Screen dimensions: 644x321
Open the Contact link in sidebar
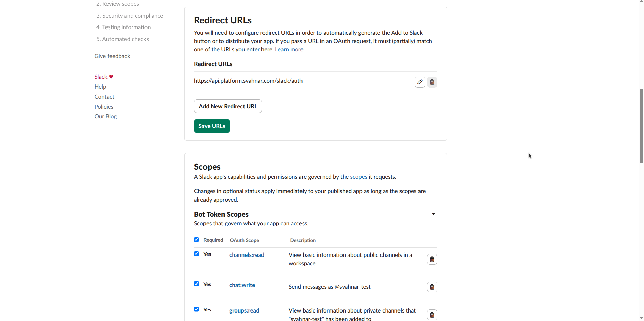104,97
